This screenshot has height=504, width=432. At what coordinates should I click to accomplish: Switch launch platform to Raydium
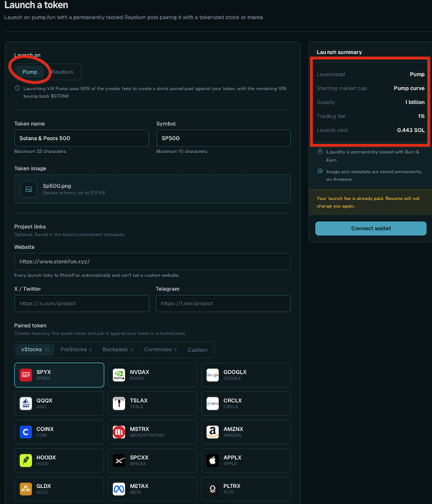coord(62,72)
